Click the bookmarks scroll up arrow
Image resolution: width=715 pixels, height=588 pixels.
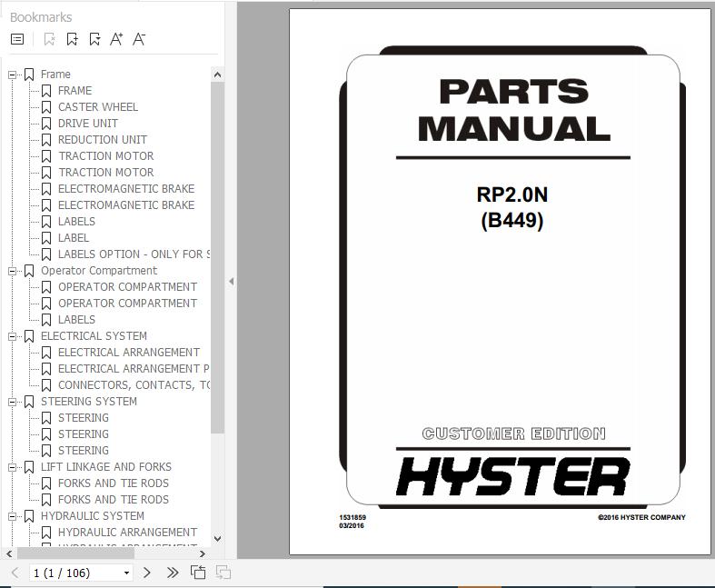(217, 75)
